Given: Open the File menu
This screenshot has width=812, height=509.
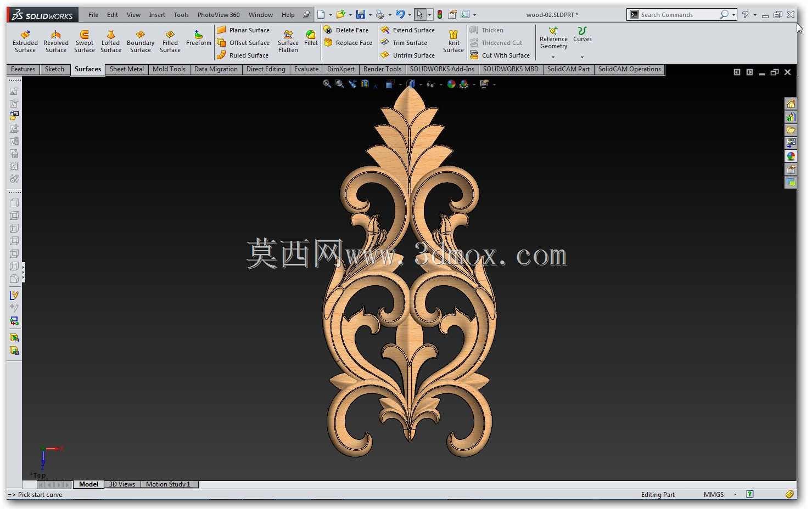Looking at the screenshot, I should [x=93, y=15].
